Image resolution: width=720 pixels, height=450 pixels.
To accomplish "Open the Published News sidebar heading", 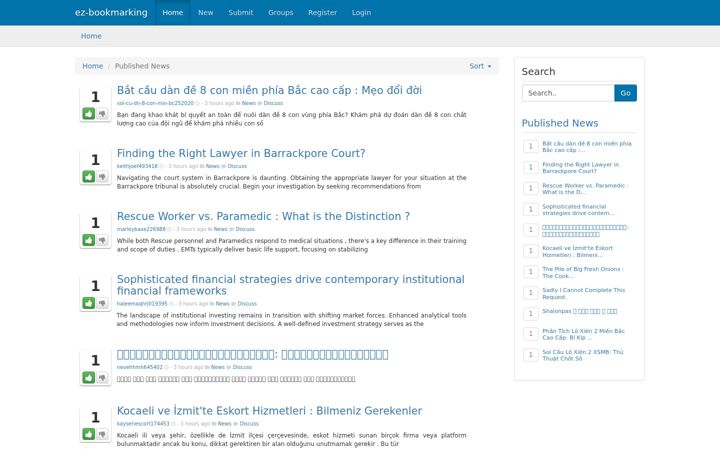I will [560, 123].
